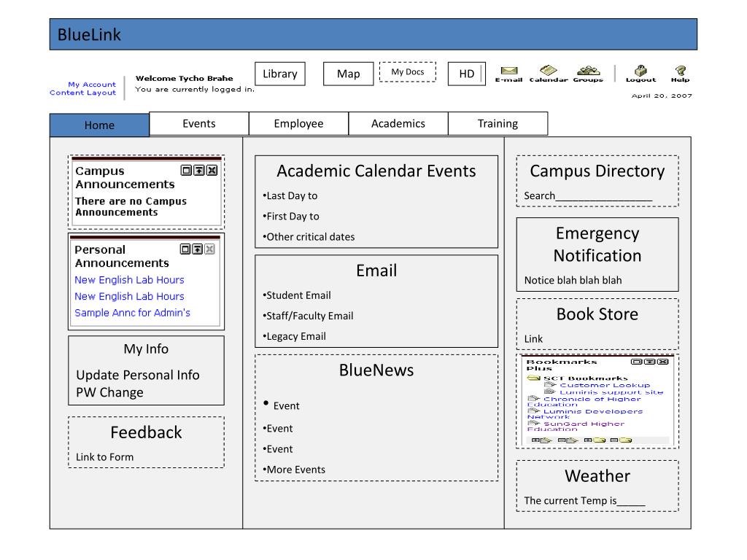Click Other critical dates entry
747x560 pixels.
(x=309, y=237)
